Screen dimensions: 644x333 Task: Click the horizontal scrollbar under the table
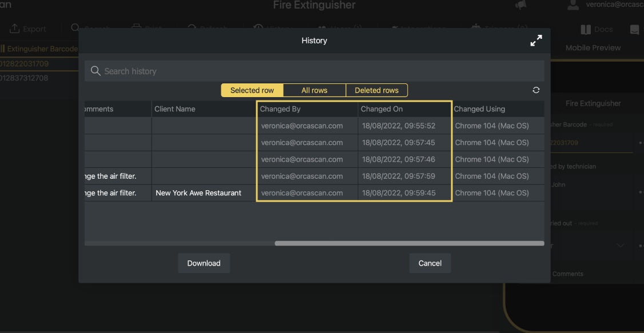point(409,243)
